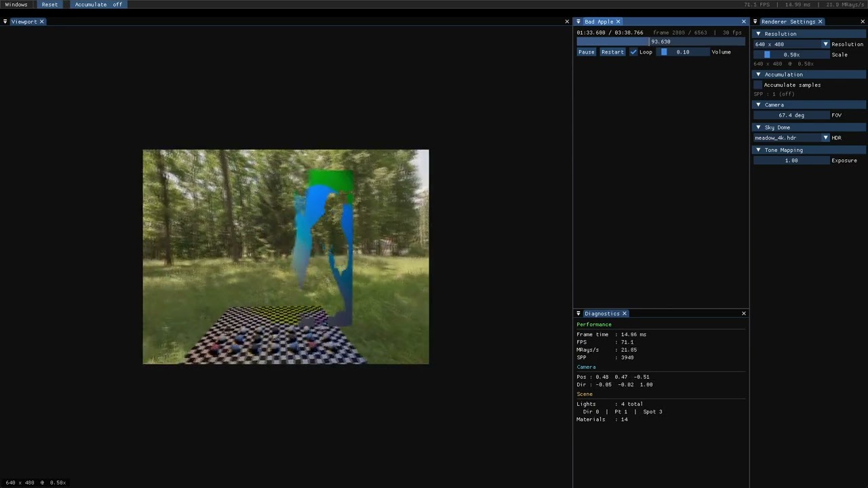Viewport: 868px width, 488px height.
Task: Click the 'SPP : 3940' diagnostics line
Action: [x=606, y=358]
